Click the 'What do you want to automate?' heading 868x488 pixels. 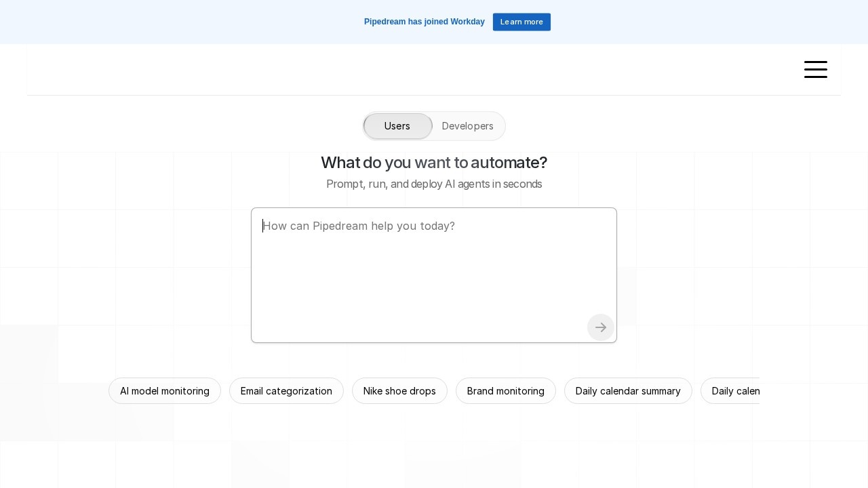(434, 163)
